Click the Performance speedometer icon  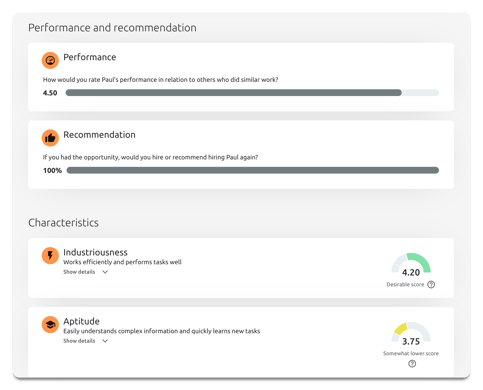tap(50, 60)
